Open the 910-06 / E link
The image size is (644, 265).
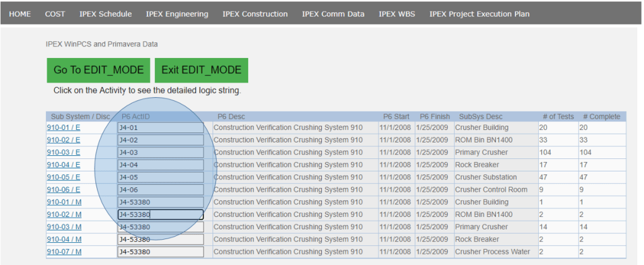pos(64,190)
